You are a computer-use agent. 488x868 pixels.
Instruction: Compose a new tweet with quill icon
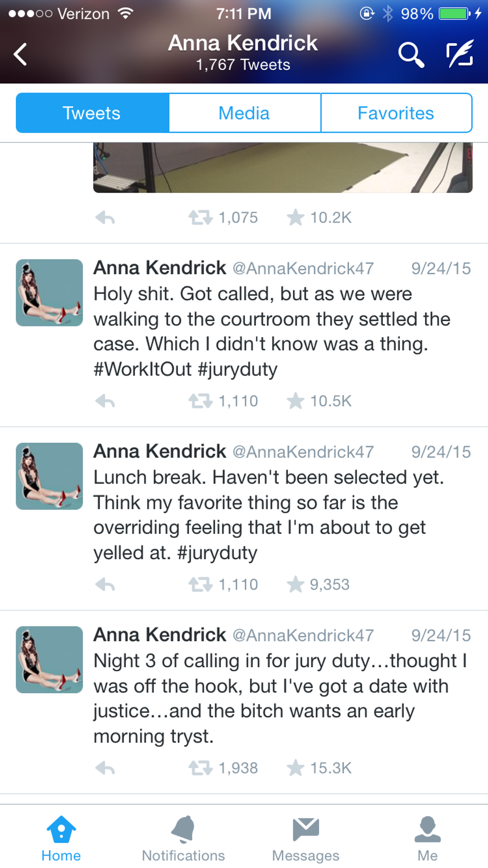(x=459, y=54)
